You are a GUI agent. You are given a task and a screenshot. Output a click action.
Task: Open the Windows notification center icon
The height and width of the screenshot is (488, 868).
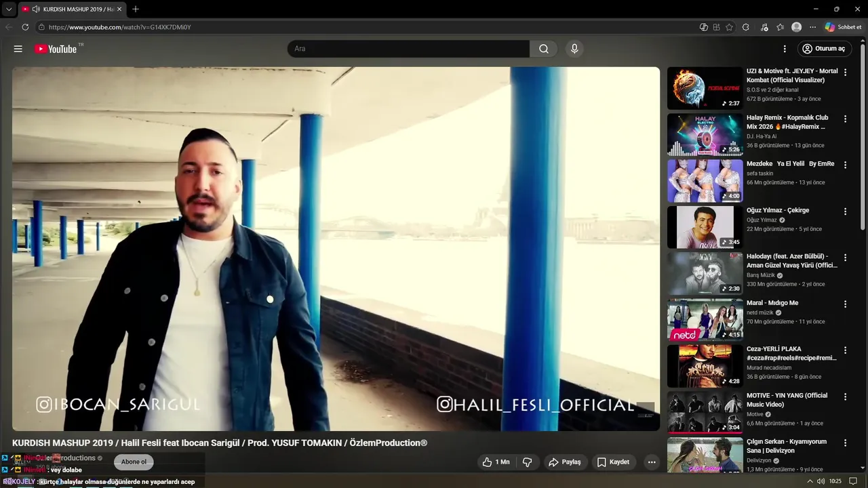(854, 481)
